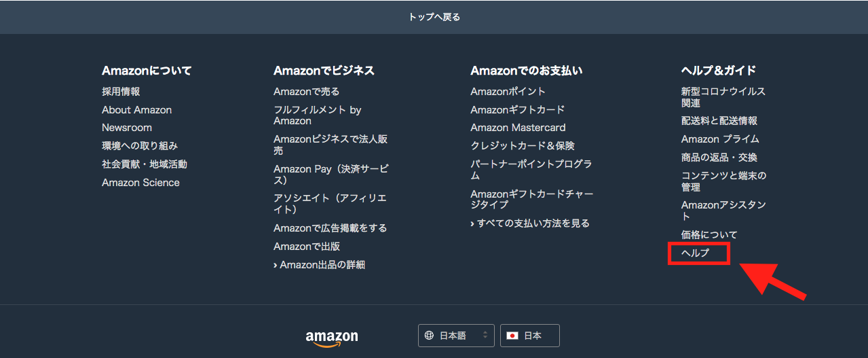Click the Amazon logo in the footer
The height and width of the screenshot is (358, 868).
(x=332, y=338)
